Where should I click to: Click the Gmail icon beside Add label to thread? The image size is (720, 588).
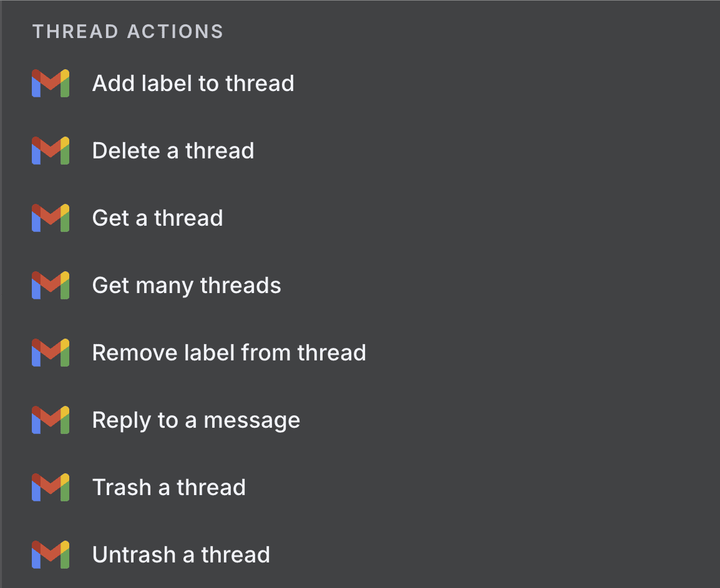pos(51,83)
